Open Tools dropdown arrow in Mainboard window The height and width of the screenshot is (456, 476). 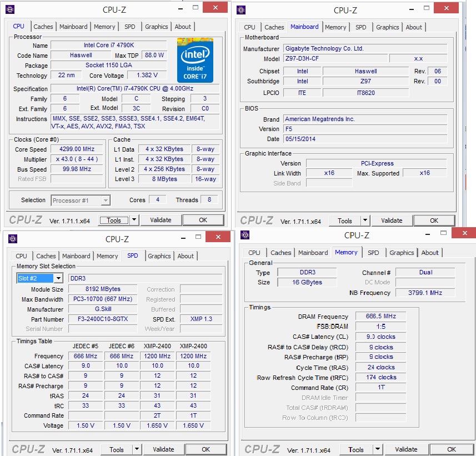[x=365, y=221]
